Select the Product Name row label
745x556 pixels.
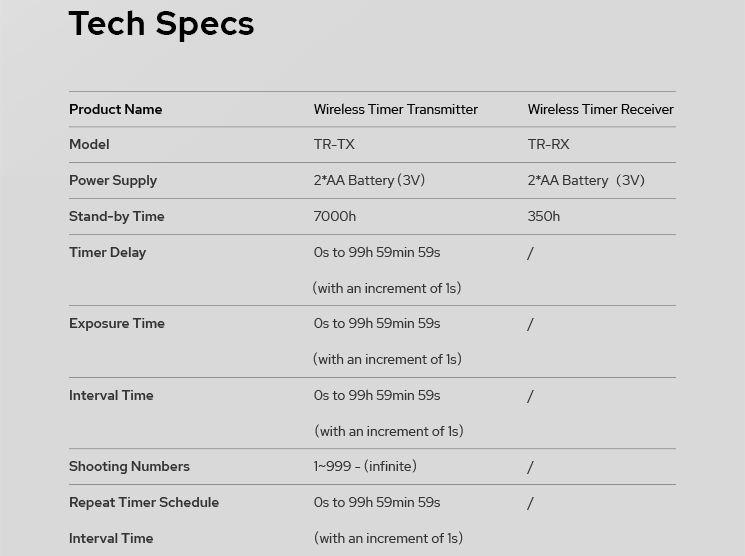pos(115,109)
